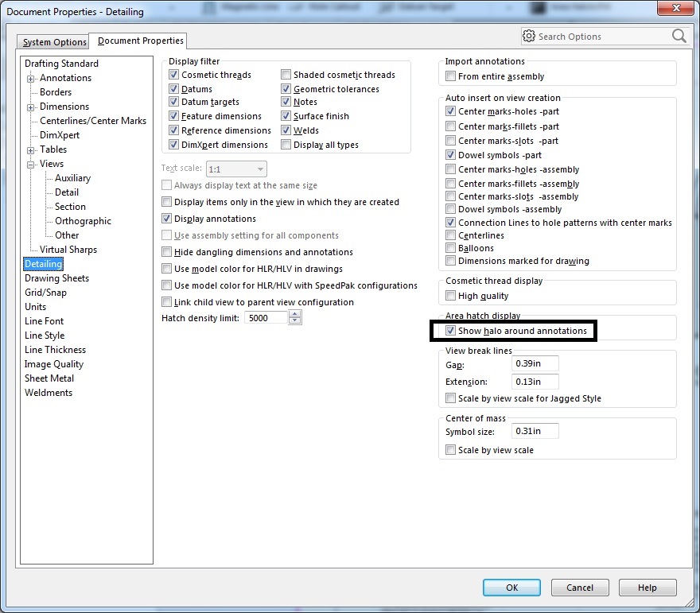This screenshot has width=700, height=613.
Task: Select Line Thickness category
Action: point(55,350)
